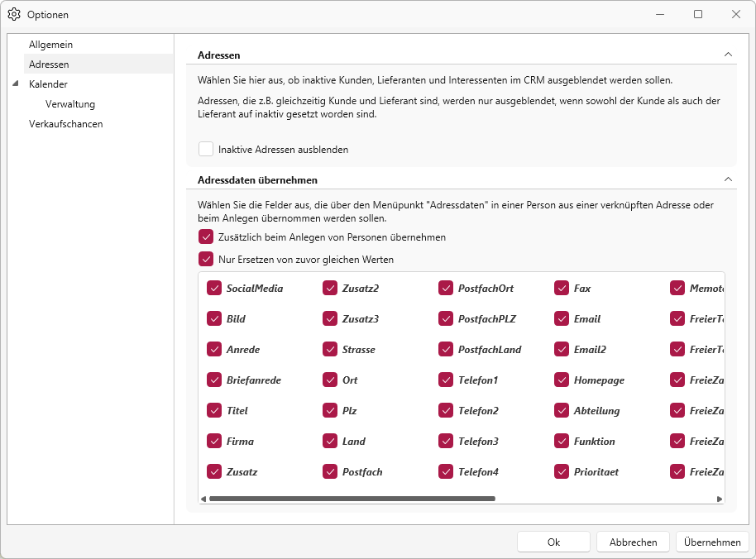Deselect the Ort field

330,380
